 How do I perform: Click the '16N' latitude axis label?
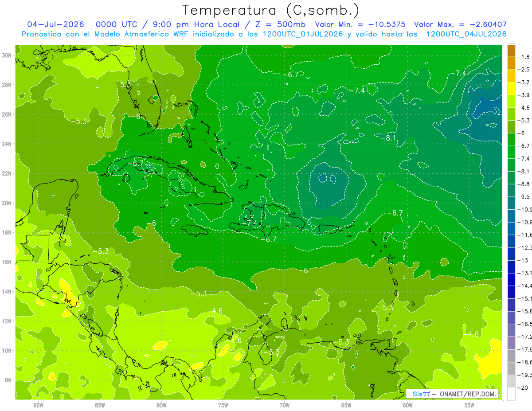(x=6, y=262)
